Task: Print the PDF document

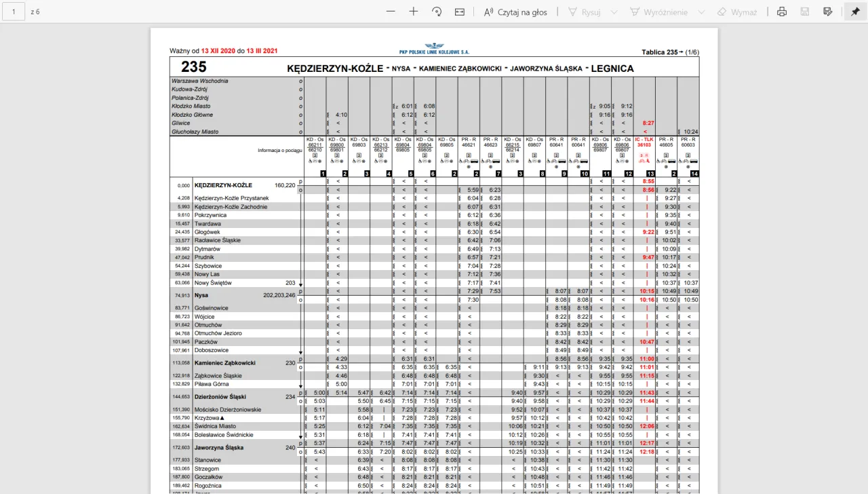Action: click(782, 12)
